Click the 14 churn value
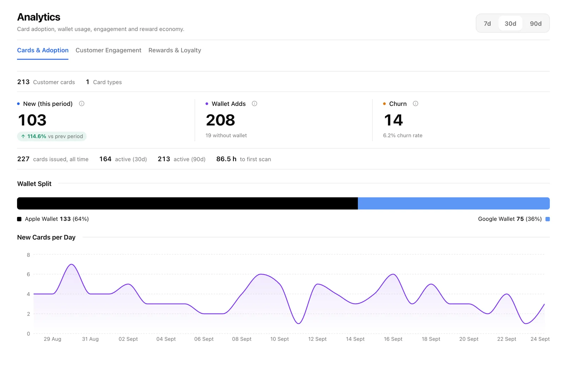566x392 pixels. (x=393, y=120)
